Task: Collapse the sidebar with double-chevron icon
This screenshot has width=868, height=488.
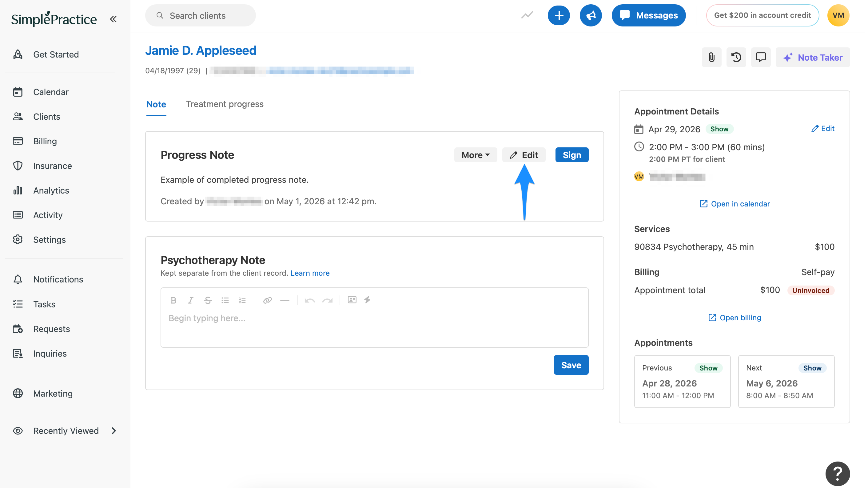Action: click(113, 19)
